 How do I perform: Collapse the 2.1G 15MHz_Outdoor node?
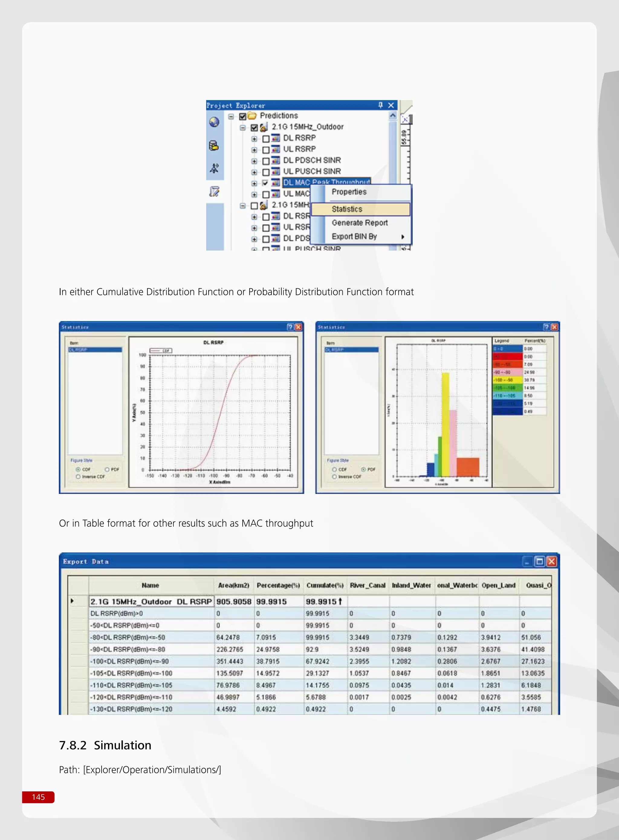(243, 128)
